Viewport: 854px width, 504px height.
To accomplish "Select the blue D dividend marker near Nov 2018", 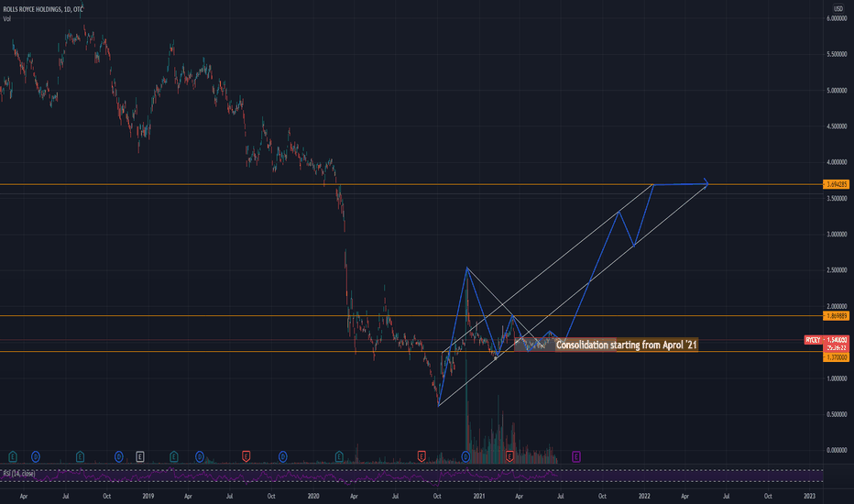I will [x=119, y=456].
